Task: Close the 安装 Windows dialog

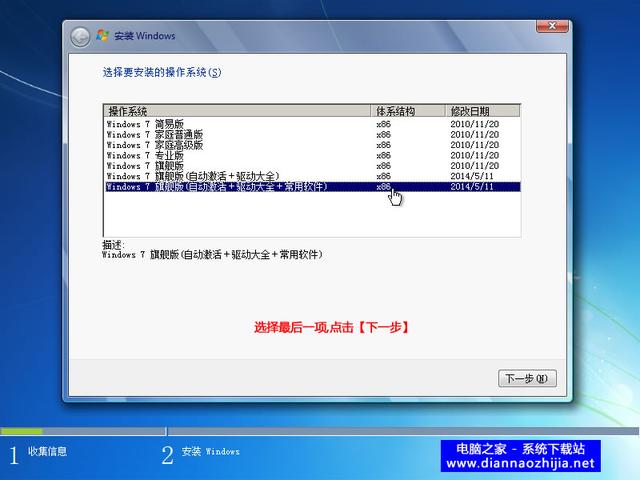Action: [x=552, y=26]
